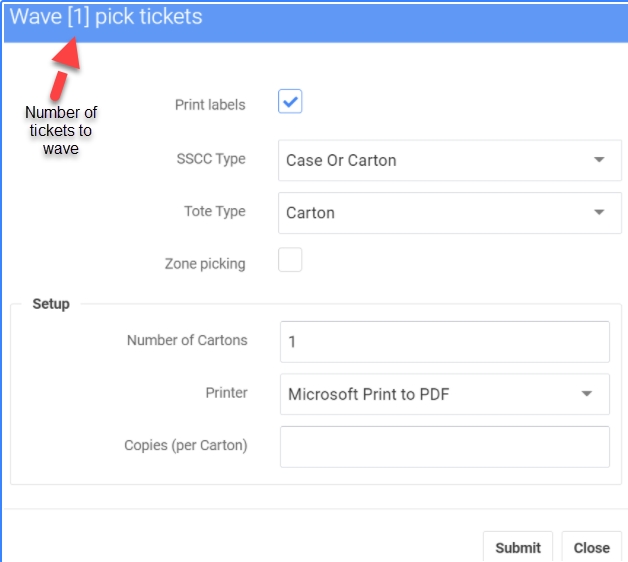Image resolution: width=628 pixels, height=562 pixels.
Task: Focus the Copies (per Carton) input
Action: point(444,447)
